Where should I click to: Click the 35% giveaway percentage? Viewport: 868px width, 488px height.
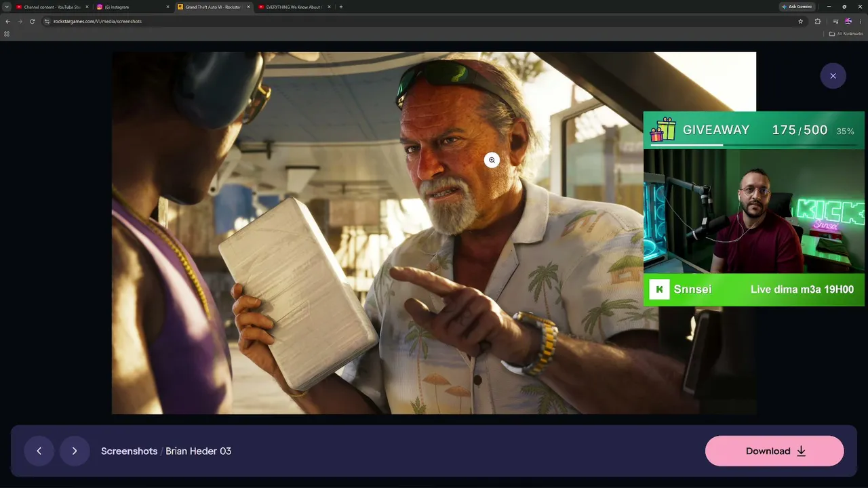pos(845,131)
